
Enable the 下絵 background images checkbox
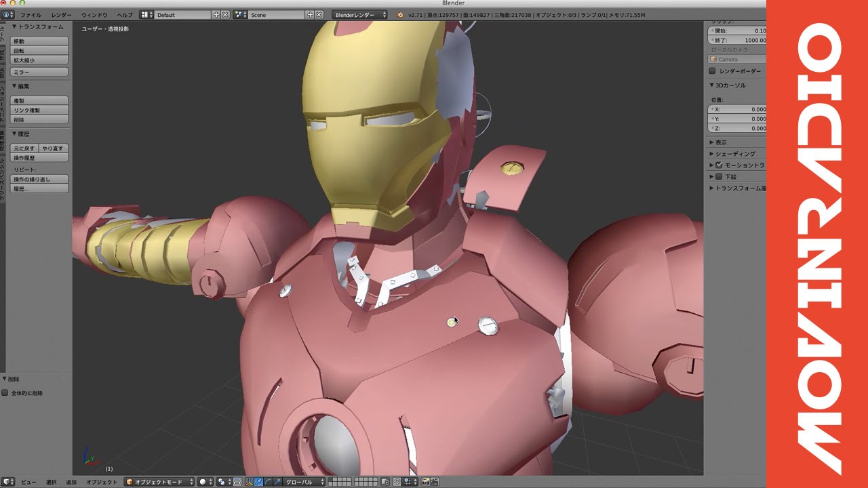(719, 176)
